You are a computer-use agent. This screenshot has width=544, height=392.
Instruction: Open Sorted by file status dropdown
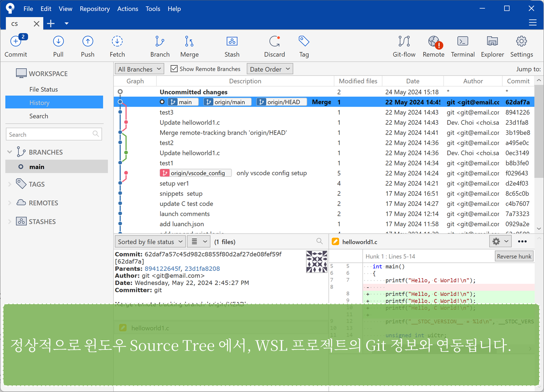[150, 241]
